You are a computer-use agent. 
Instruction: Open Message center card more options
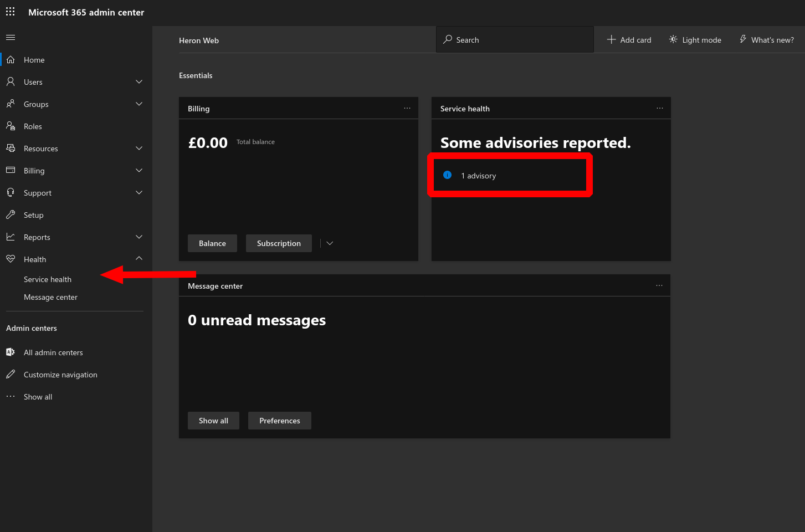tap(659, 285)
